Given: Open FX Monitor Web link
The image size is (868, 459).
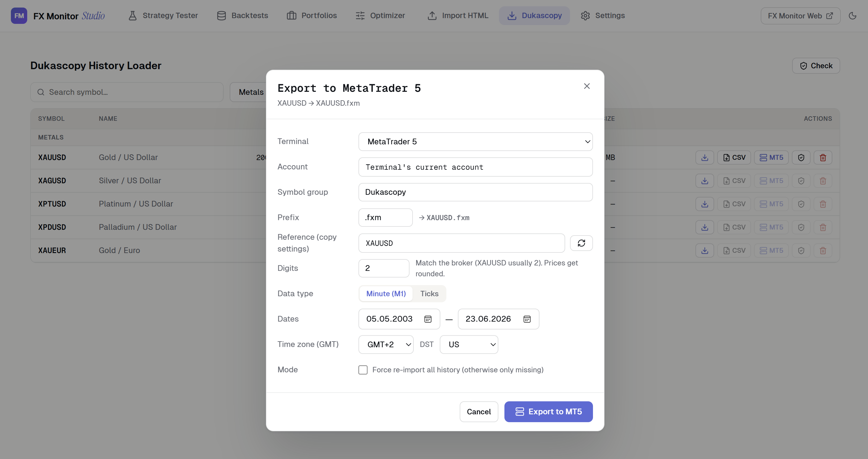Looking at the screenshot, I should pos(800,16).
